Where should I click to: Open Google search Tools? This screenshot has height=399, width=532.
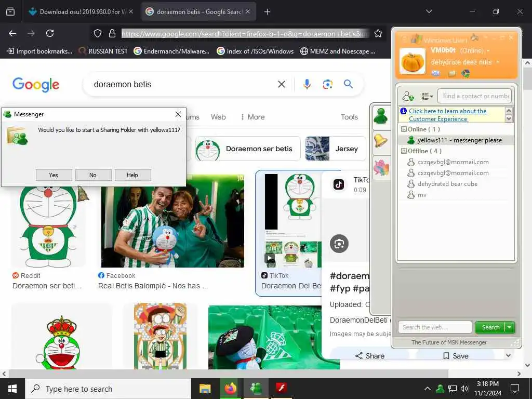click(349, 117)
